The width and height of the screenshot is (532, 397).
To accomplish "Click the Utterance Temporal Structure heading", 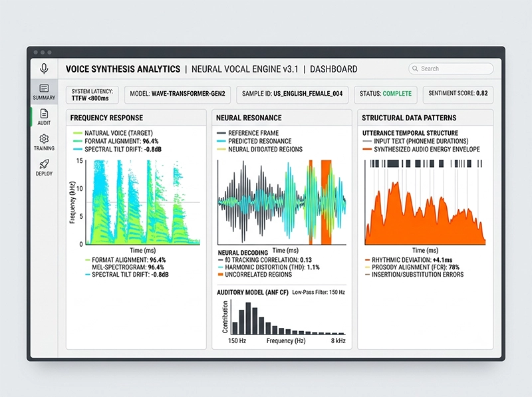I will click(x=410, y=133).
